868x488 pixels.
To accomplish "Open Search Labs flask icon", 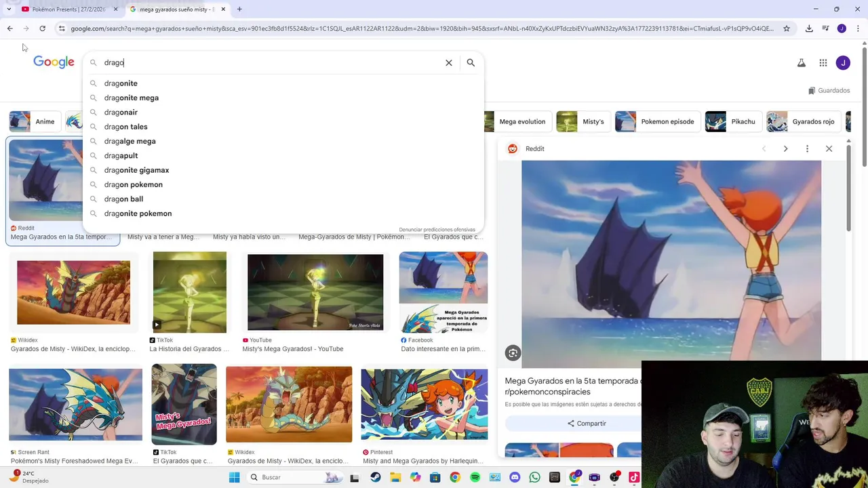I will pos(801,63).
